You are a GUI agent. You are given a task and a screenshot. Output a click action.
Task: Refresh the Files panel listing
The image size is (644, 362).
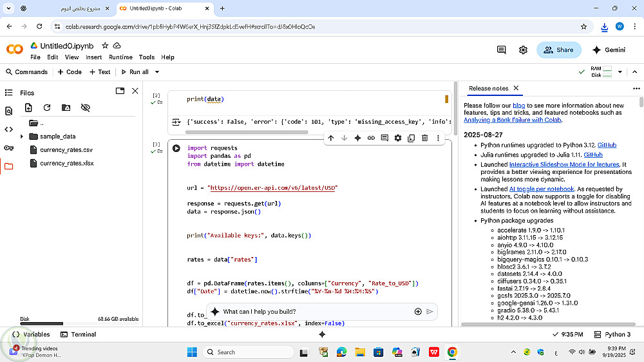[x=47, y=108]
